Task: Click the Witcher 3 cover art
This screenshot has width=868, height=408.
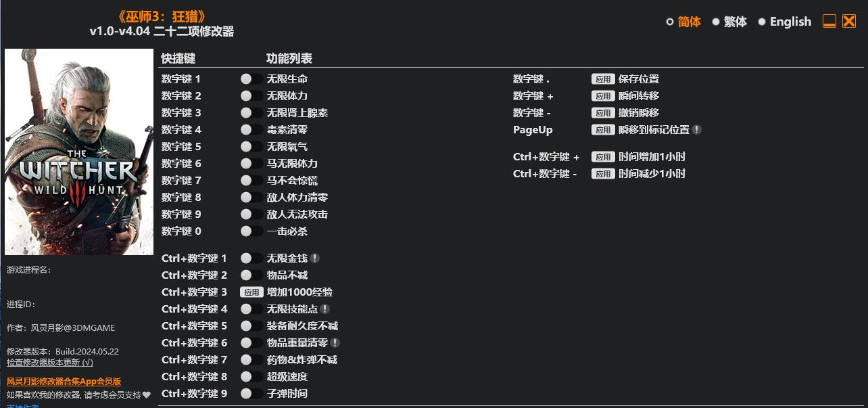Action: [79, 152]
